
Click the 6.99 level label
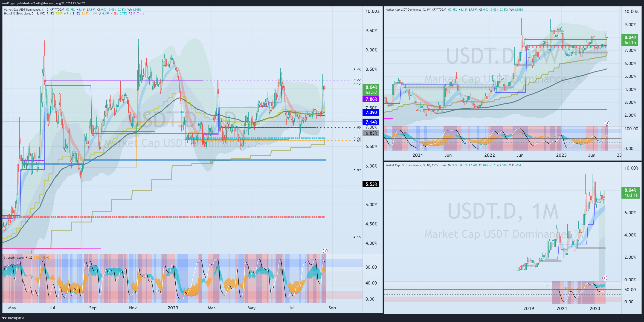pyautogui.click(x=357, y=128)
